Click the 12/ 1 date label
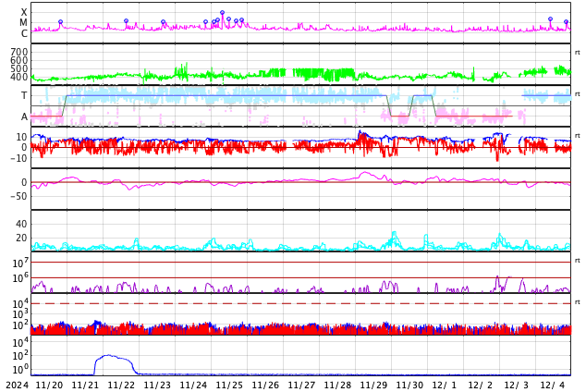Screen dimensions: 586x392 coord(445,386)
